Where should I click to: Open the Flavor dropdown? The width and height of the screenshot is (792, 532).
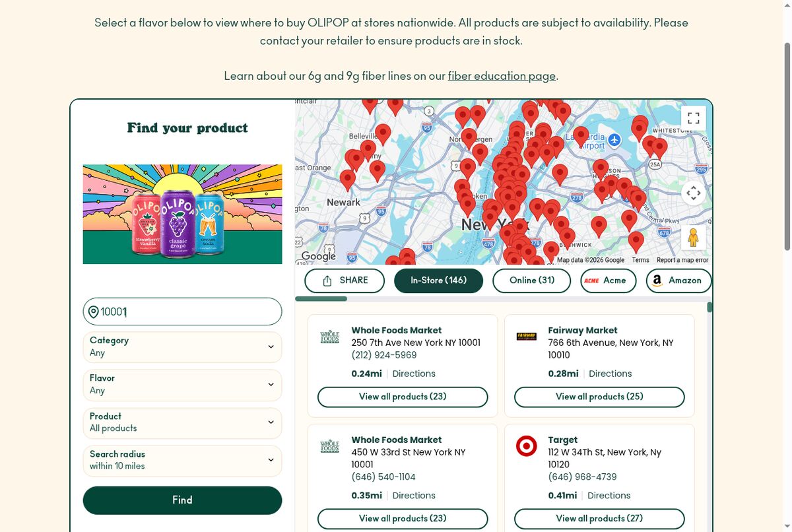click(x=182, y=384)
